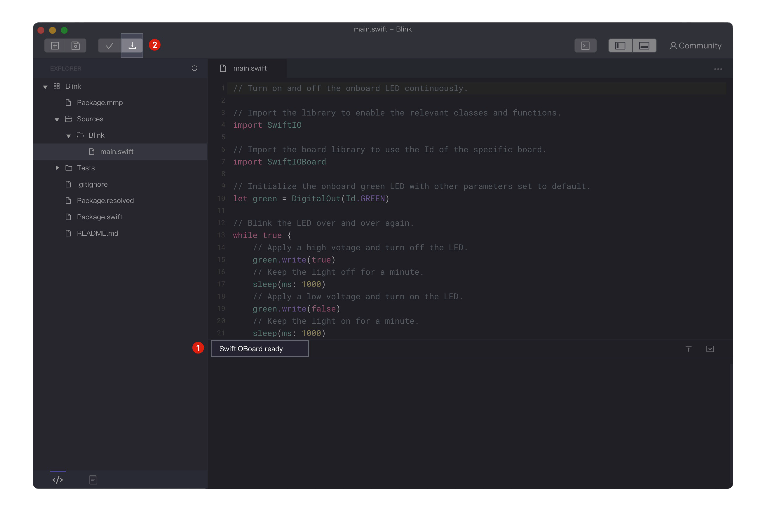This screenshot has width=766, height=532.
Task: Click the SwiftIOBoard ready status
Action: (x=260, y=349)
